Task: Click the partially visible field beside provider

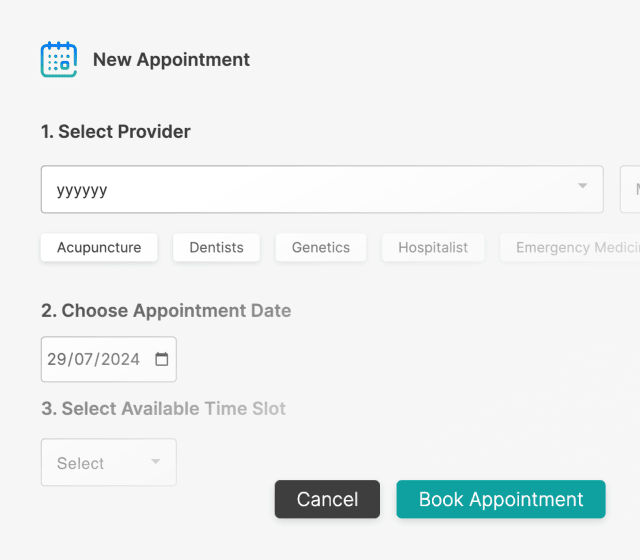Action: tap(631, 189)
